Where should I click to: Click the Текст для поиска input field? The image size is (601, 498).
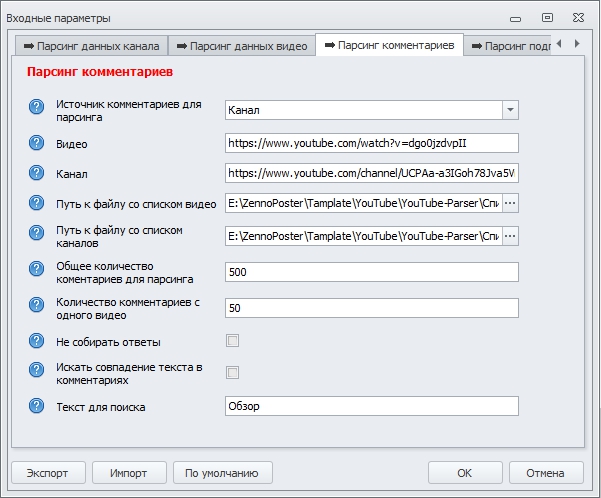click(x=371, y=406)
